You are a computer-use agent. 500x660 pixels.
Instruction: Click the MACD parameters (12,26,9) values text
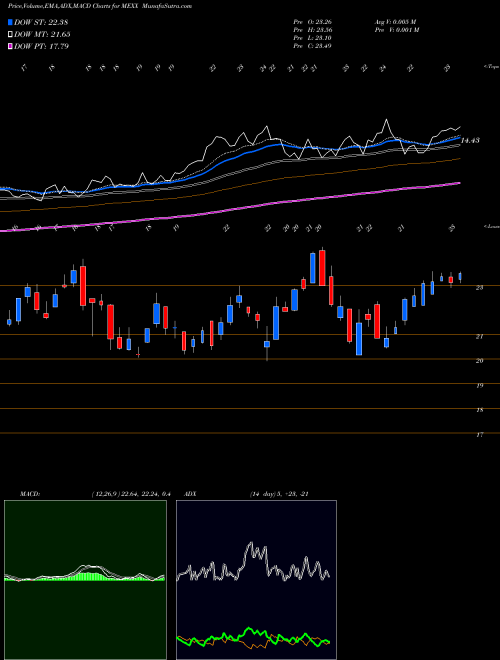(130, 494)
